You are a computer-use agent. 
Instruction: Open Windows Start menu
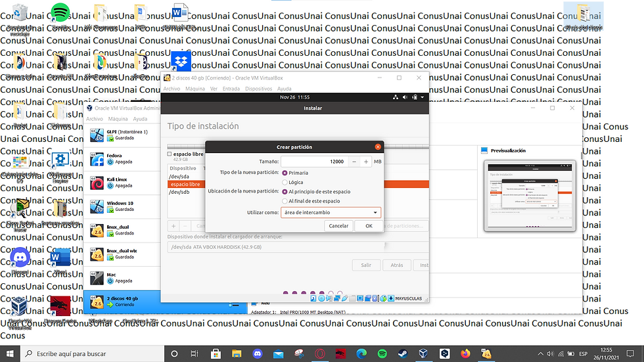pyautogui.click(x=10, y=354)
